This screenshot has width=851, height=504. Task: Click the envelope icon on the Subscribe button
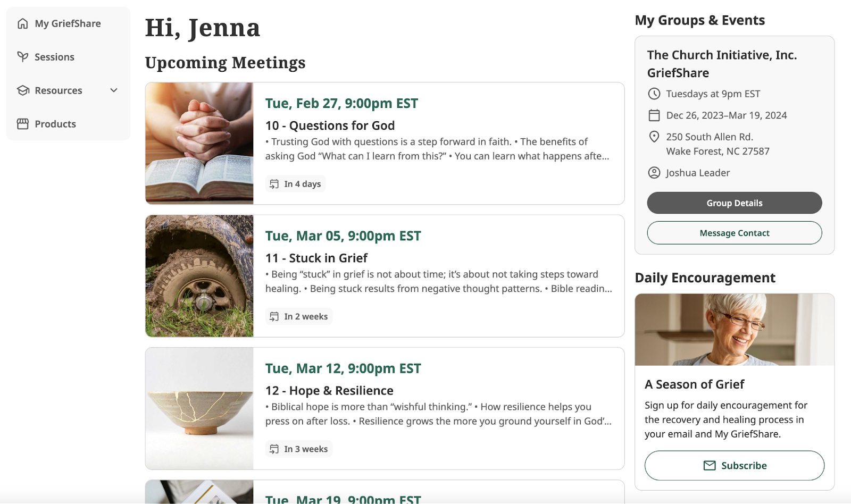coord(710,466)
